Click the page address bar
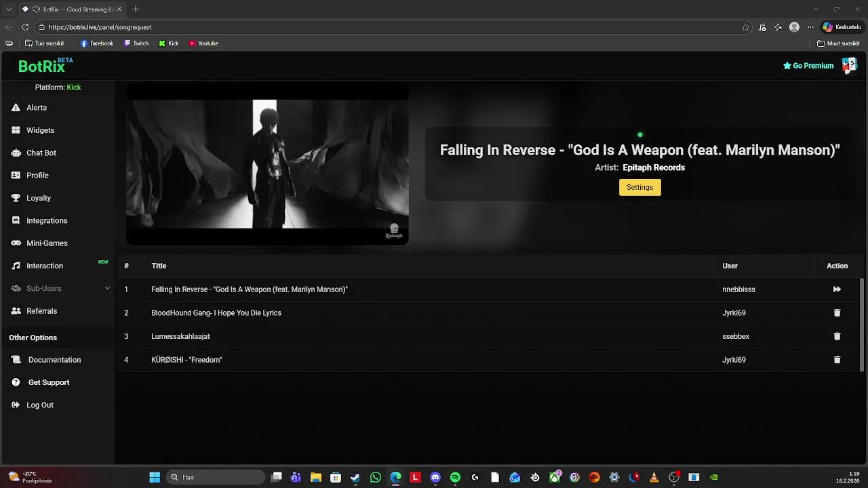 (393, 27)
